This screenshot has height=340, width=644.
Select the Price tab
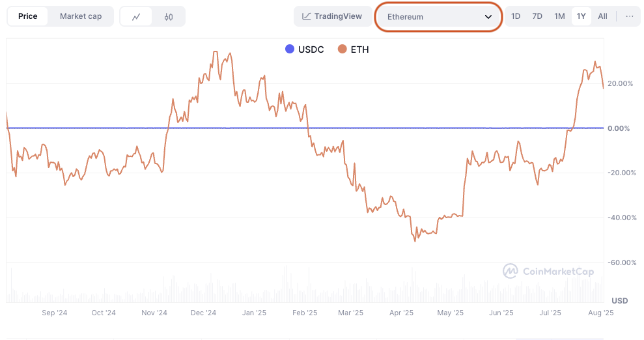[27, 16]
